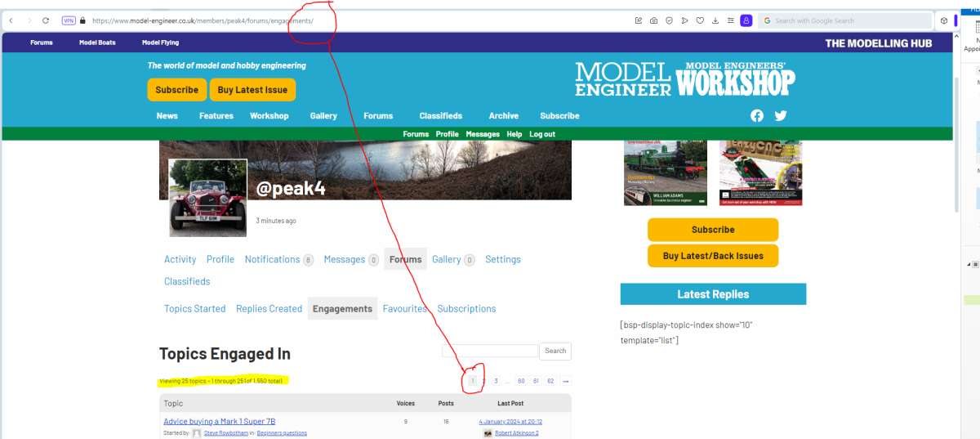980x439 pixels.
Task: Open the purple profile account icon
Action: click(746, 20)
